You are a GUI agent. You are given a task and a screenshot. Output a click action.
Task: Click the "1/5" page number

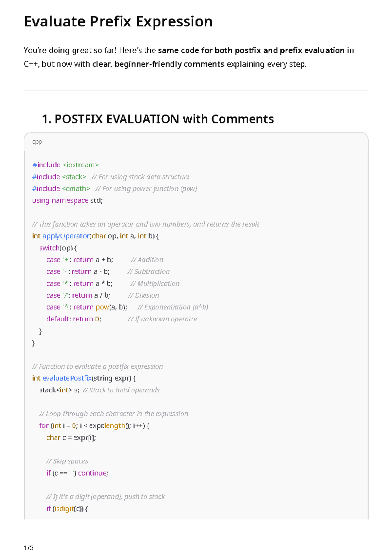(x=29, y=548)
